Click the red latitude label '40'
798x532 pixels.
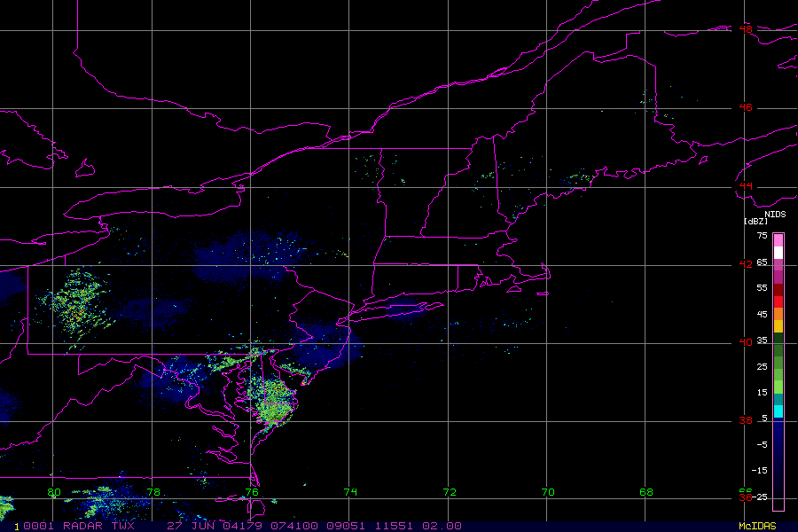746,342
